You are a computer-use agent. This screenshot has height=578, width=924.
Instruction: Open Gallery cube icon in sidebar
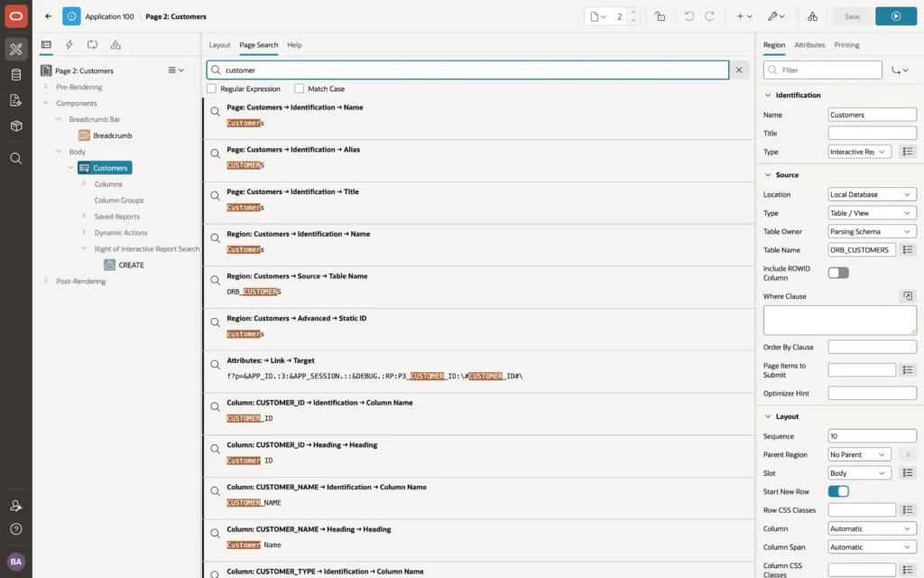click(16, 126)
